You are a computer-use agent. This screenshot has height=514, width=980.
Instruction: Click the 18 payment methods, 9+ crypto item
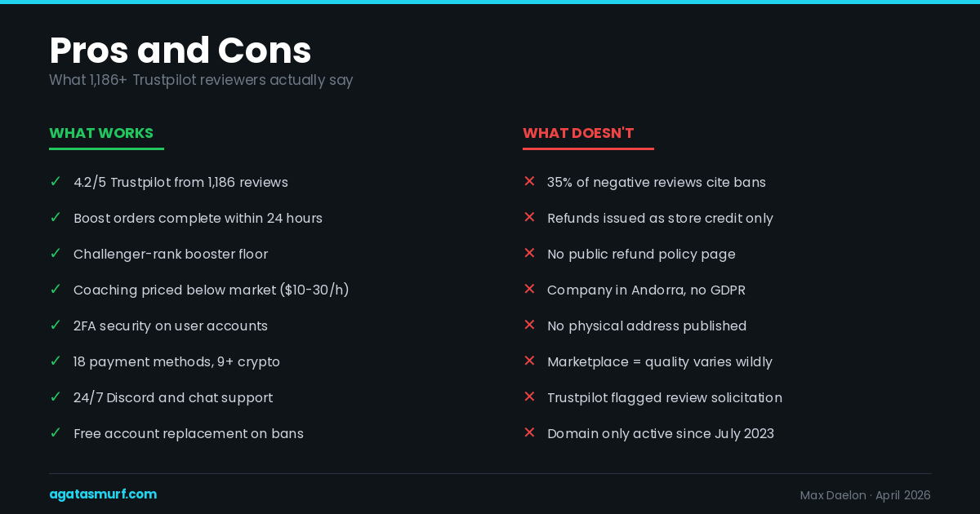point(176,361)
